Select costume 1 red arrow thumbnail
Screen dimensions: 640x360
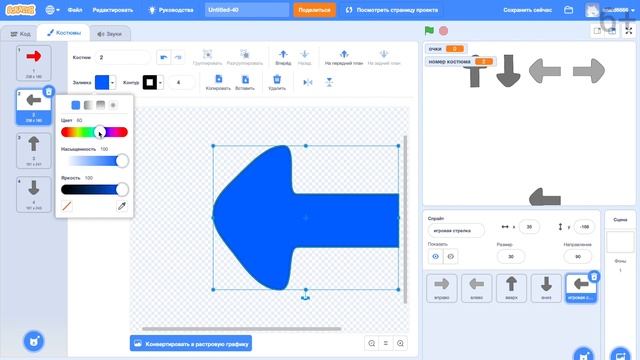click(x=34, y=62)
